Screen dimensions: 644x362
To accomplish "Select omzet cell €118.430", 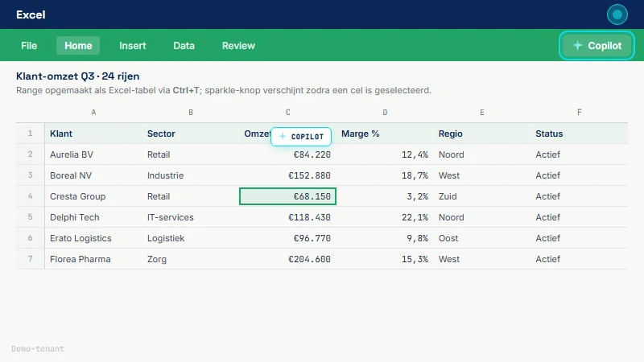I will [x=288, y=217].
